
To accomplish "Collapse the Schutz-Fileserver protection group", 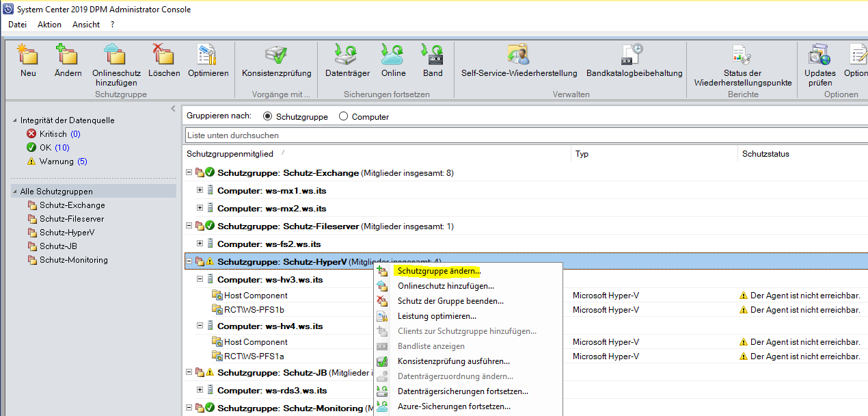I will [189, 226].
